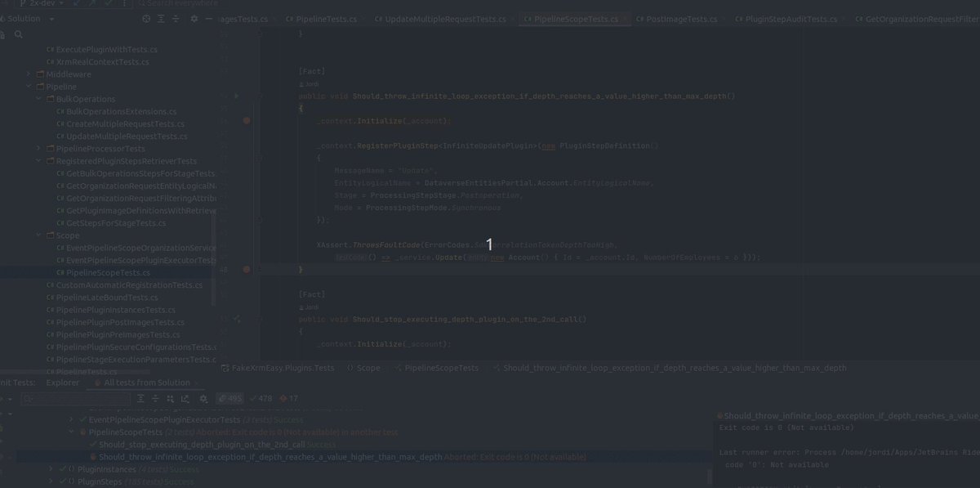The height and width of the screenshot is (488, 980).
Task: Expand the PipelineProcessorTests folder
Action: tap(39, 149)
